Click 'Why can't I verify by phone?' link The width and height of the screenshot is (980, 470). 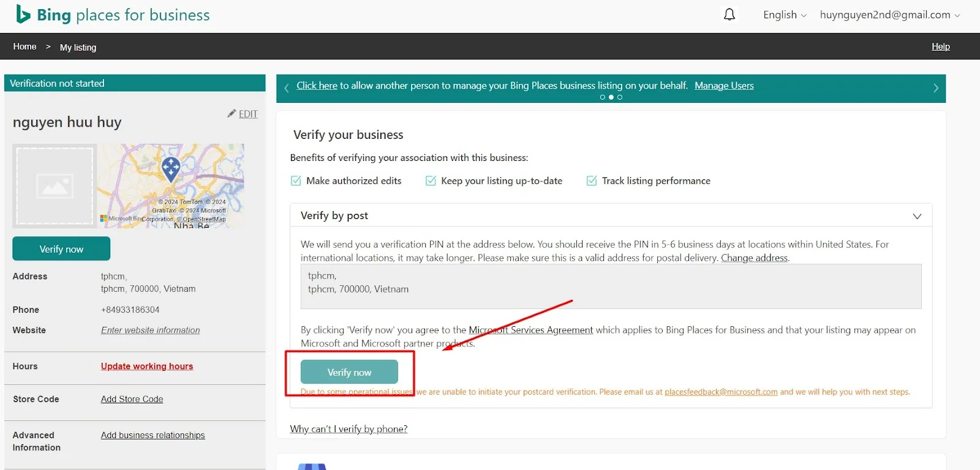(x=349, y=429)
